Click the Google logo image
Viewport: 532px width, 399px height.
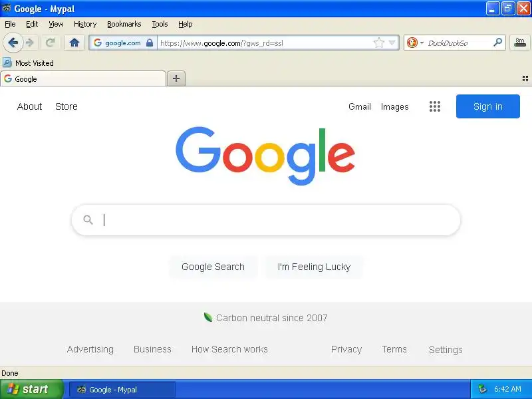tap(265, 156)
